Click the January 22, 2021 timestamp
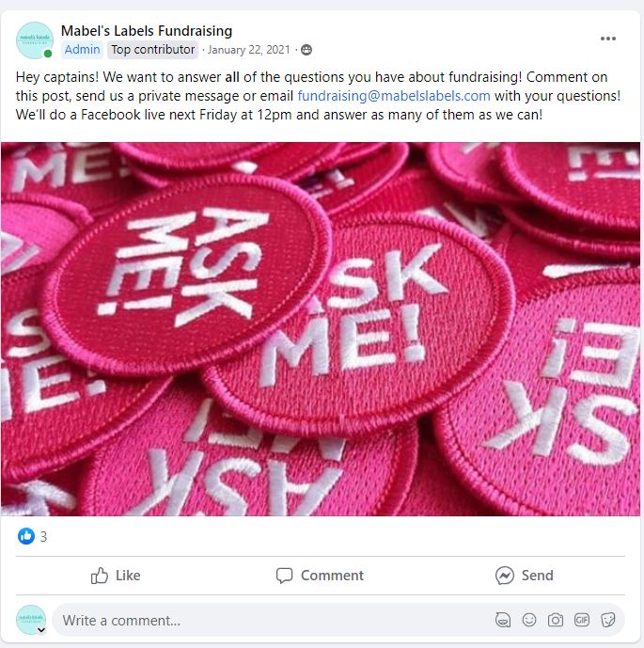Viewport: 644px width, 648px height. click(x=249, y=50)
